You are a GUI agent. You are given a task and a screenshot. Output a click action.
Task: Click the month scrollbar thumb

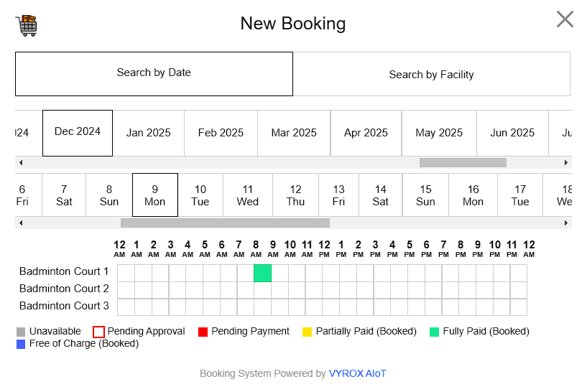tap(463, 163)
